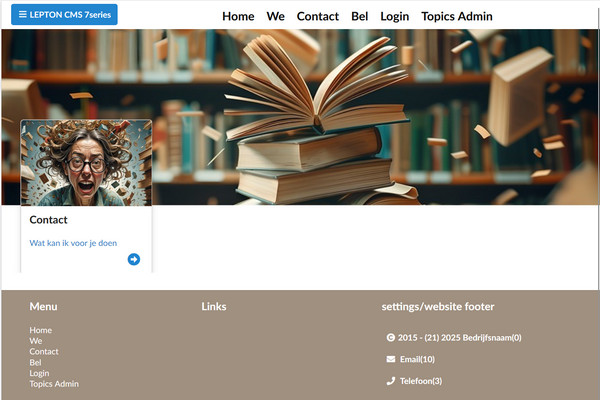The width and height of the screenshot is (600, 400).
Task: Click the Contact card heading
Action: (x=48, y=220)
